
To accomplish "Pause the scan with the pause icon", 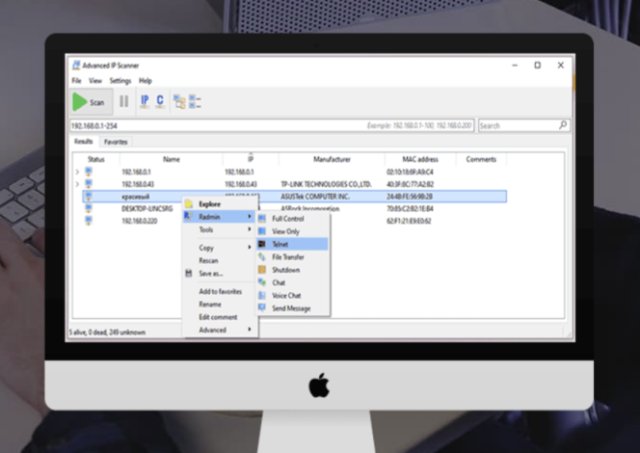I will tap(124, 101).
